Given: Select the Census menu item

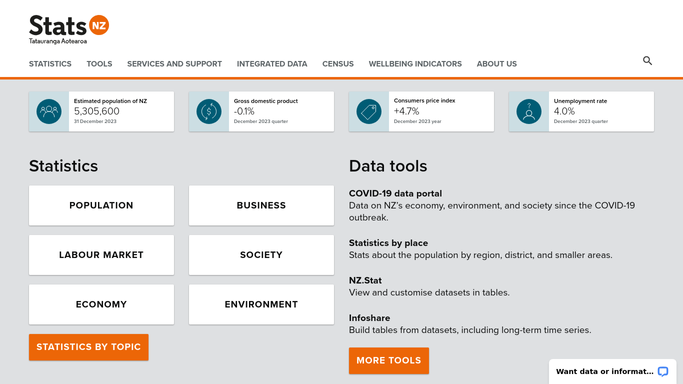Looking at the screenshot, I should pos(338,64).
